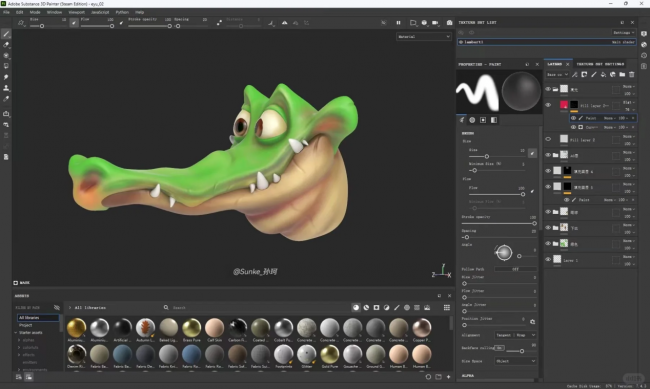Open the Python menu
650x389 pixels.
(x=122, y=12)
